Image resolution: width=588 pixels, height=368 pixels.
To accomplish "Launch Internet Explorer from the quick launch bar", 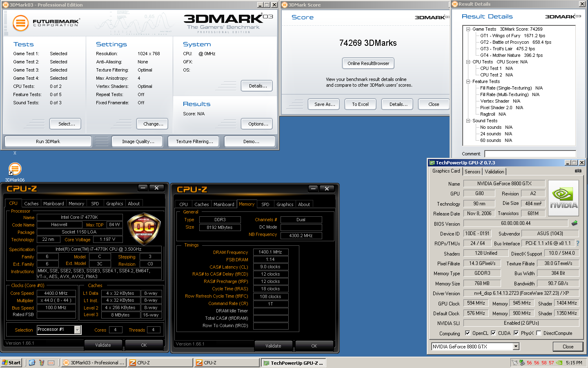I will click(x=32, y=363).
